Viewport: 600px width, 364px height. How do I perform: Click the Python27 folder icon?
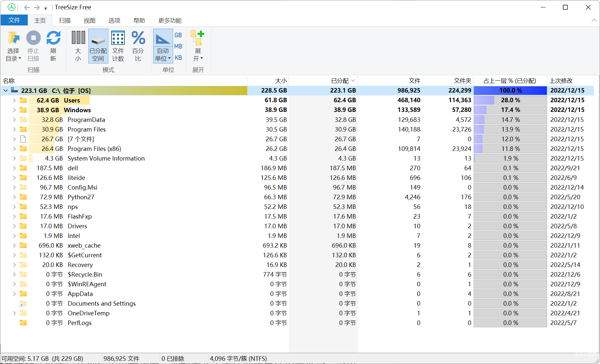pyautogui.click(x=23, y=197)
